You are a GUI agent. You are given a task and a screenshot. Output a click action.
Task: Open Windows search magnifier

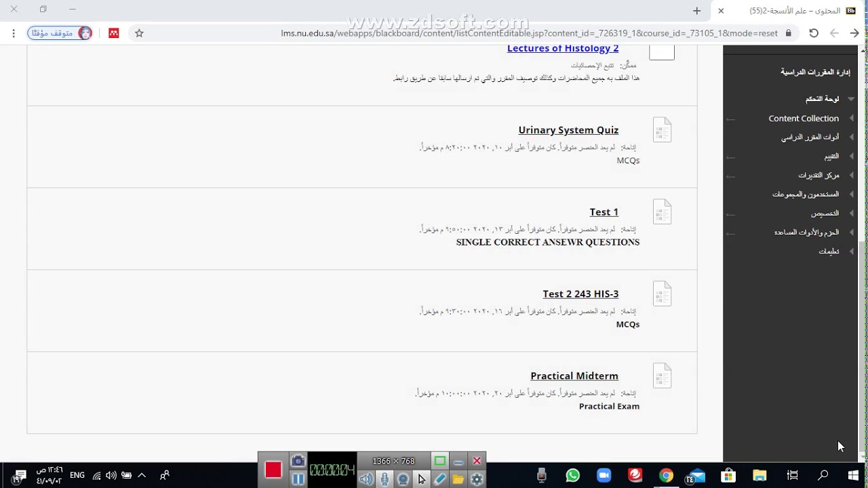(x=823, y=476)
